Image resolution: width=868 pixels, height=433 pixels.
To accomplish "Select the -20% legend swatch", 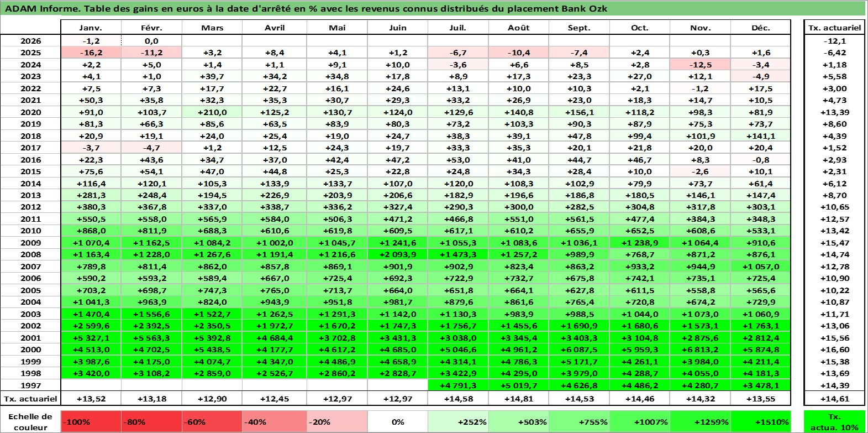I will pos(337,421).
